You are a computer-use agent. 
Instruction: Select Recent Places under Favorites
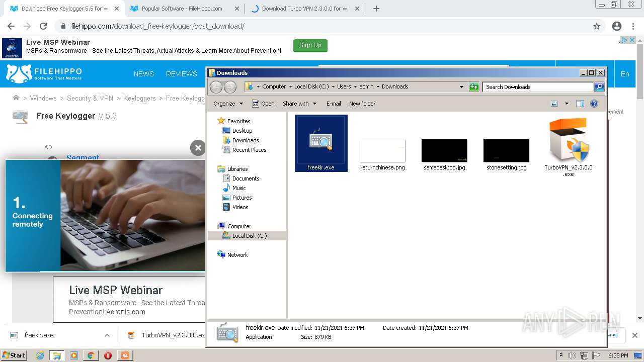249,150
